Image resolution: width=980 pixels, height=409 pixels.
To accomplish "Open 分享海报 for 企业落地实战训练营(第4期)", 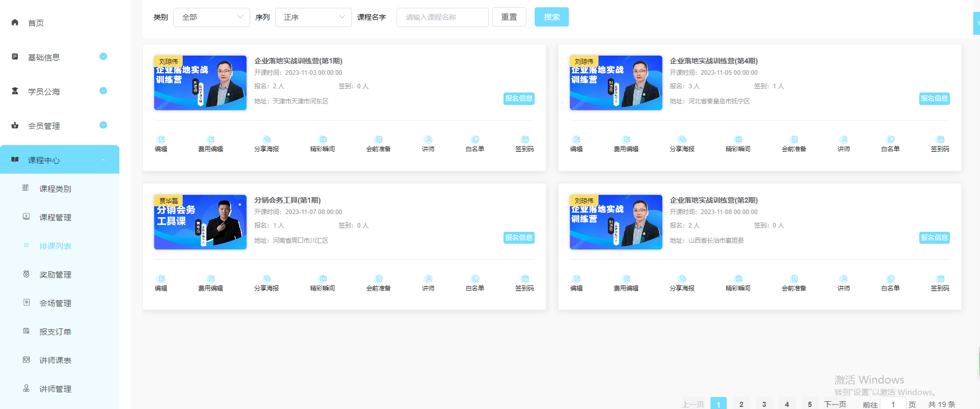I will [683, 144].
